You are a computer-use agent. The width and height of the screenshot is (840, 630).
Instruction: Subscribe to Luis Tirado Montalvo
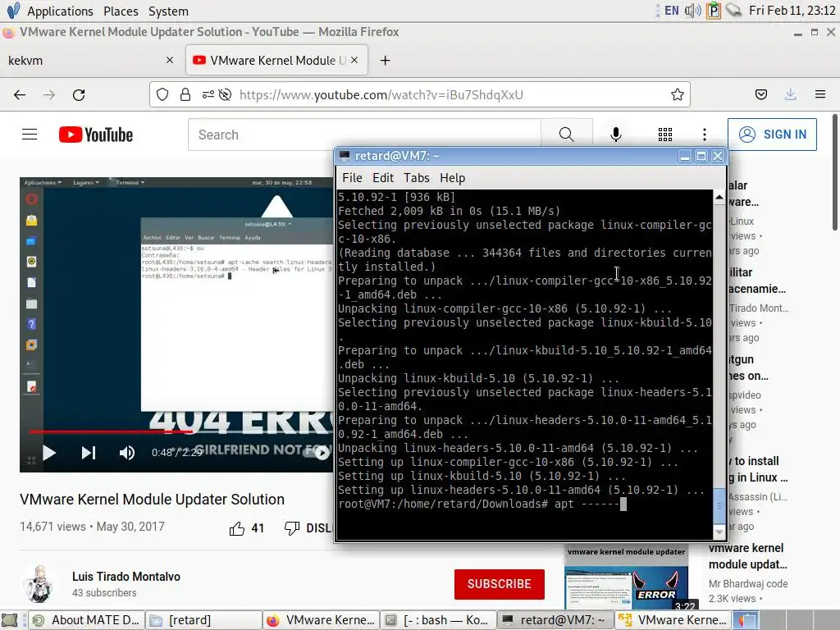pyautogui.click(x=500, y=584)
